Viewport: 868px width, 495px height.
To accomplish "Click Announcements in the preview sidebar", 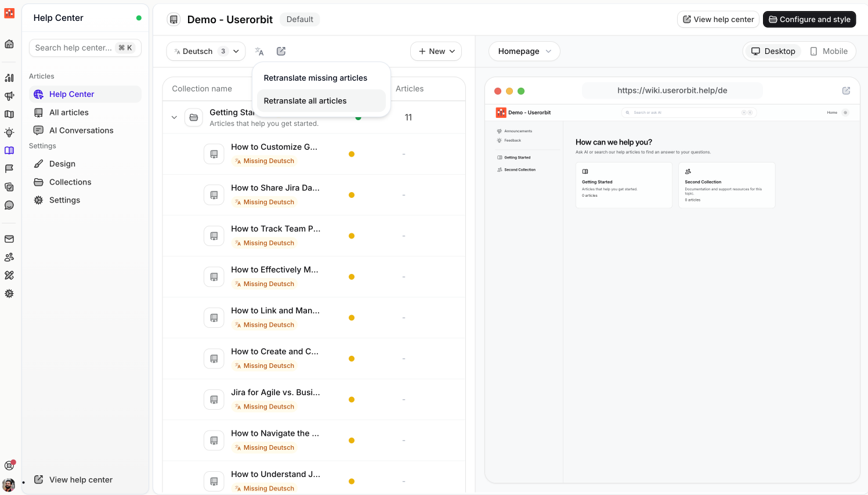I will pos(515,131).
